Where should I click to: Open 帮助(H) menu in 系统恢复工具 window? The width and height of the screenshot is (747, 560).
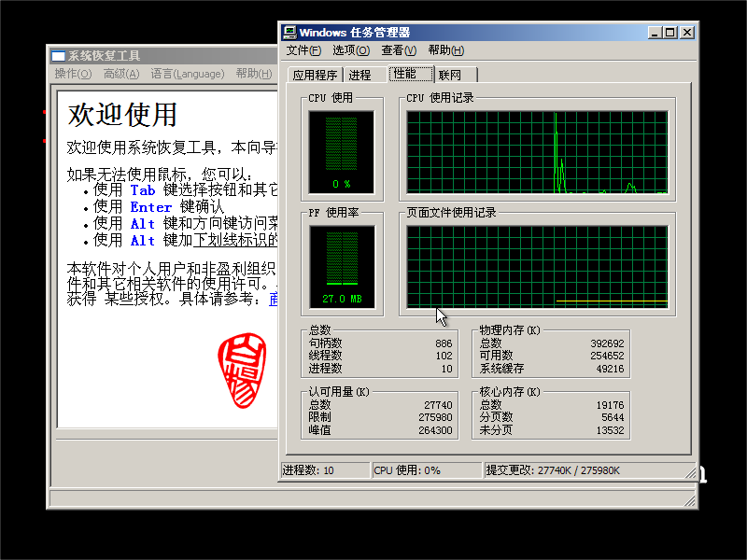click(x=254, y=74)
